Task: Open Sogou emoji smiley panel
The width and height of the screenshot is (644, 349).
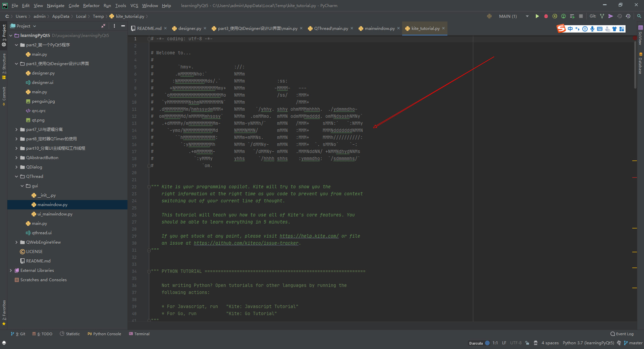Action: (585, 29)
